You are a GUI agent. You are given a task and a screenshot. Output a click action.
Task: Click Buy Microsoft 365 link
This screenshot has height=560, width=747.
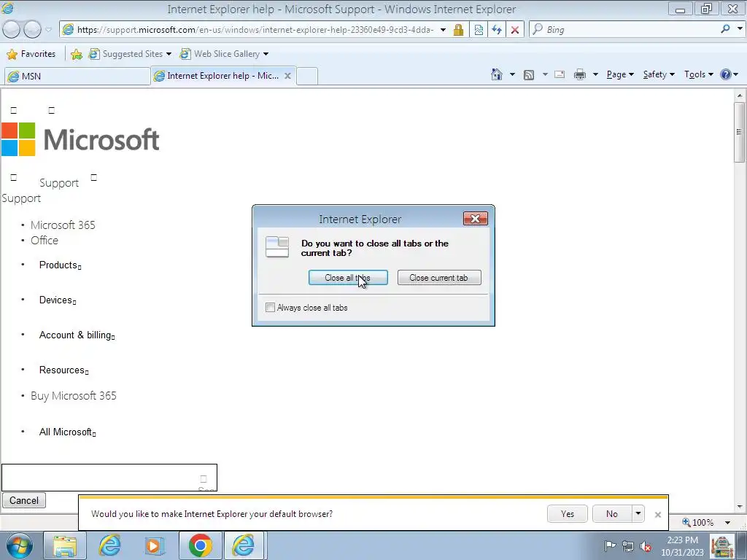(74, 396)
